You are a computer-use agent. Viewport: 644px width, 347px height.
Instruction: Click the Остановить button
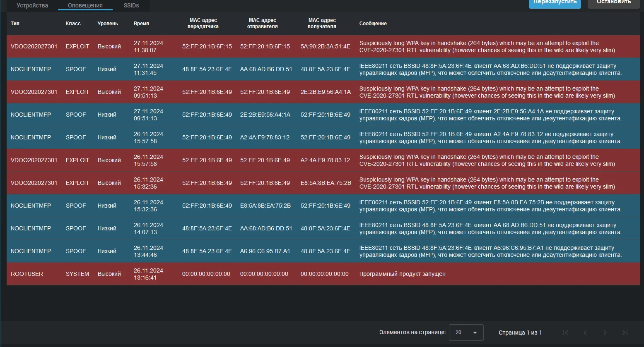click(614, 3)
